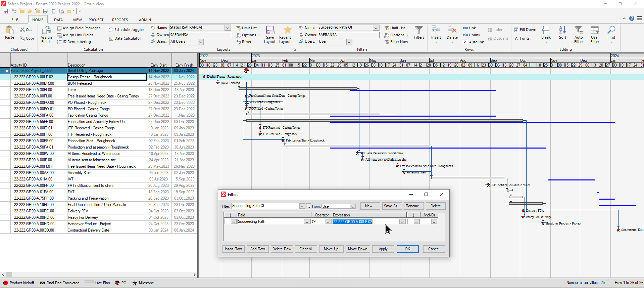This screenshot has height=288, width=644.
Task: Open the Help question mark icon
Action: 632,18
